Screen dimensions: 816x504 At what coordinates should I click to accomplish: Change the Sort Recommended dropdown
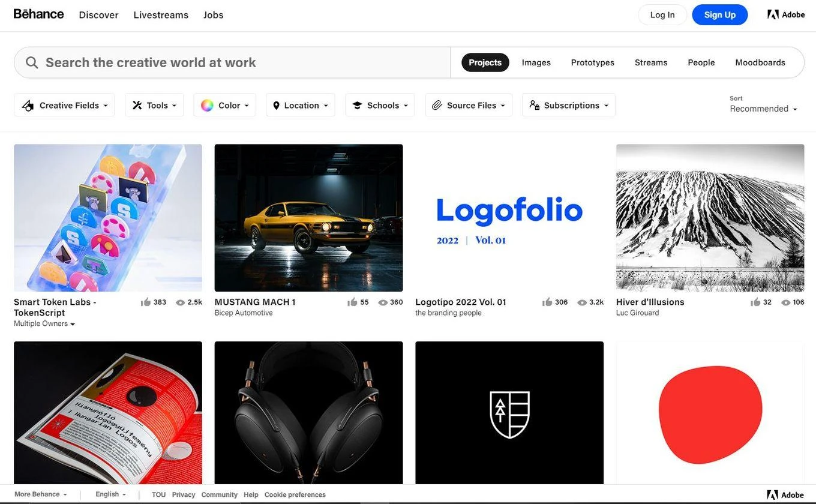click(x=763, y=109)
